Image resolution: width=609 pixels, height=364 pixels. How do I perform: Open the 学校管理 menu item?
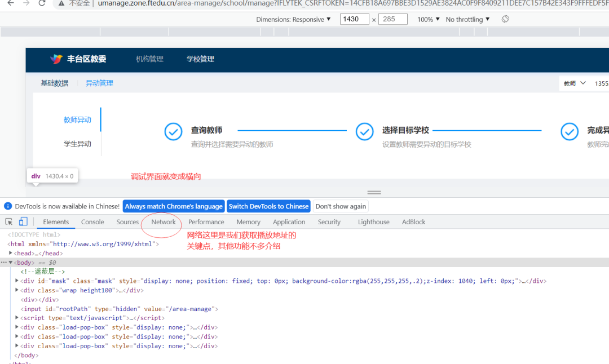click(201, 59)
